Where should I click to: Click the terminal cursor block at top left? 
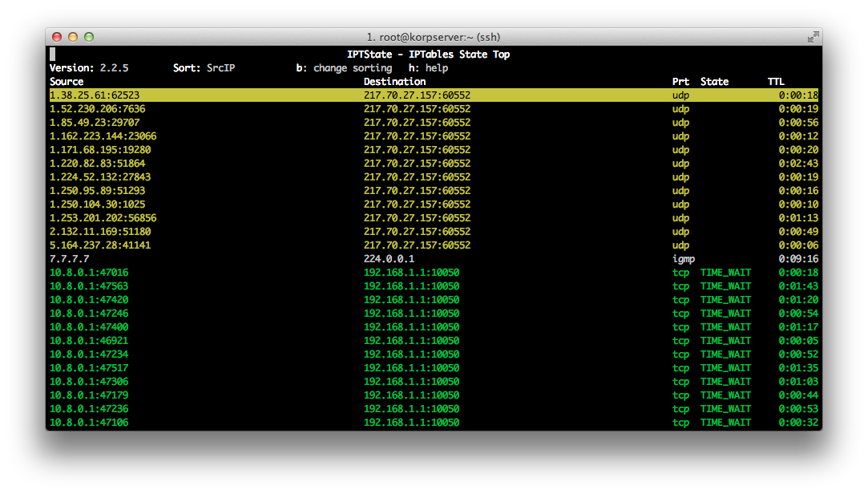(53, 55)
